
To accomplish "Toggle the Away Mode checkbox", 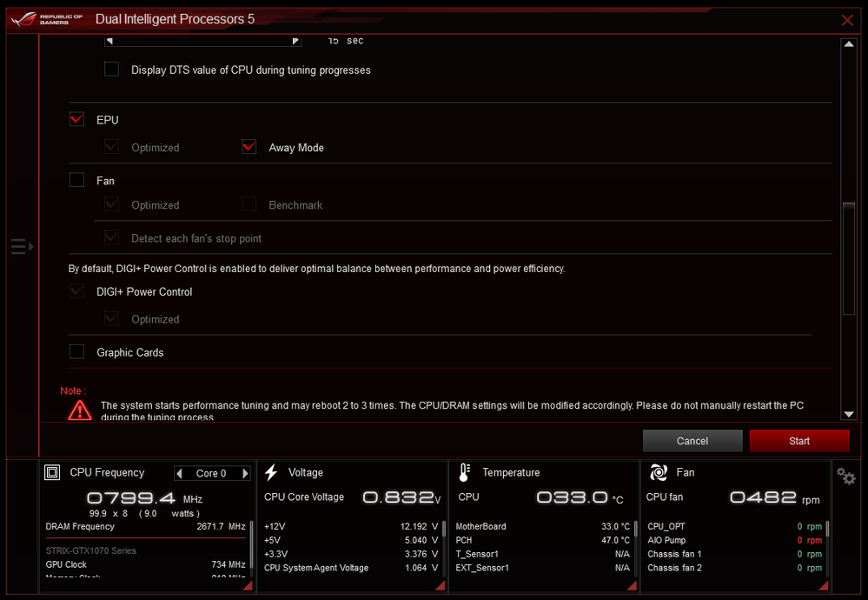I will 249,147.
